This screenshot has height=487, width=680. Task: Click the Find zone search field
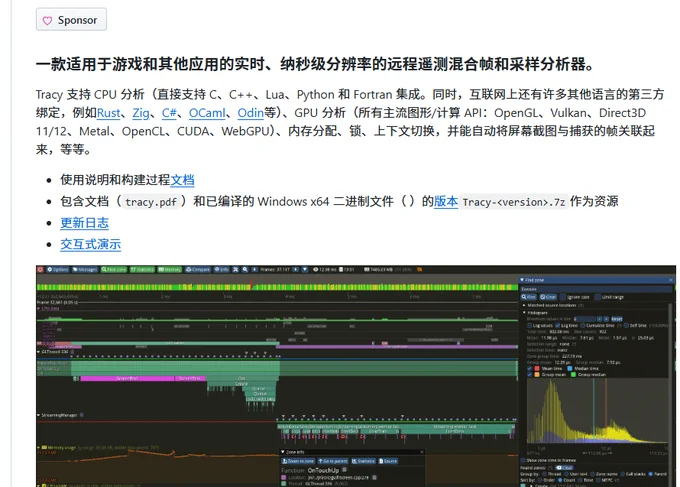[596, 289]
